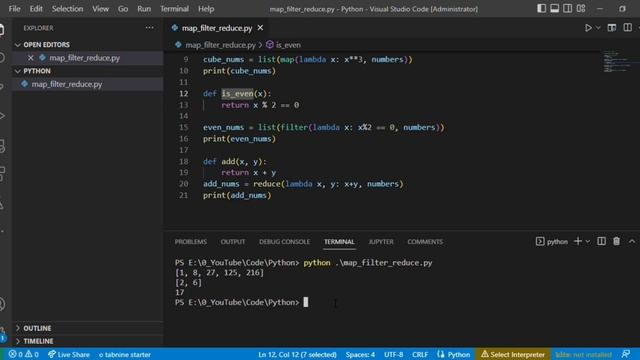Click the errors and warnings status indicator

tap(24, 354)
